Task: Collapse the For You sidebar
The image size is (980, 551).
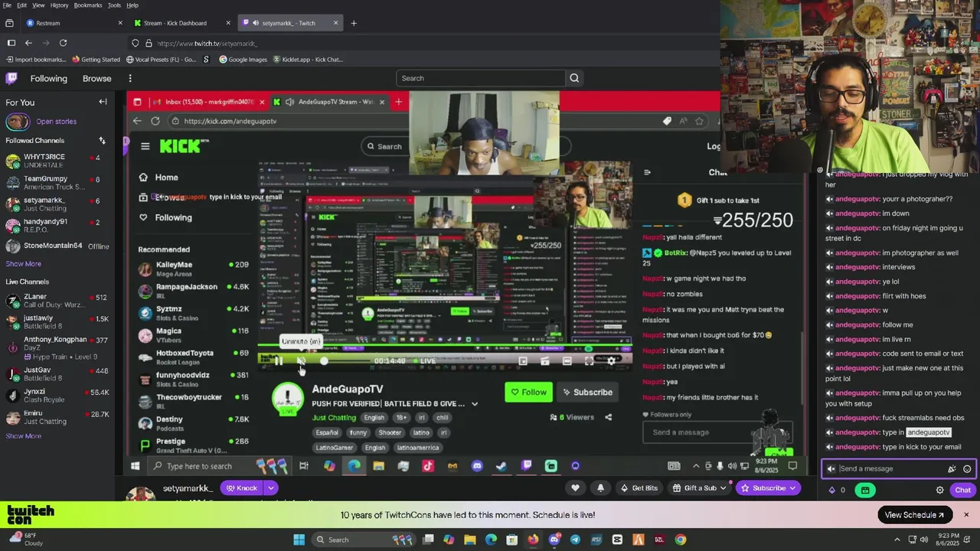Action: pyautogui.click(x=103, y=102)
